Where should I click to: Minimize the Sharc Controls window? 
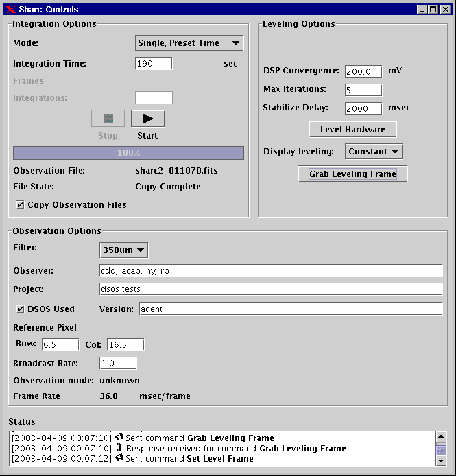(422, 10)
